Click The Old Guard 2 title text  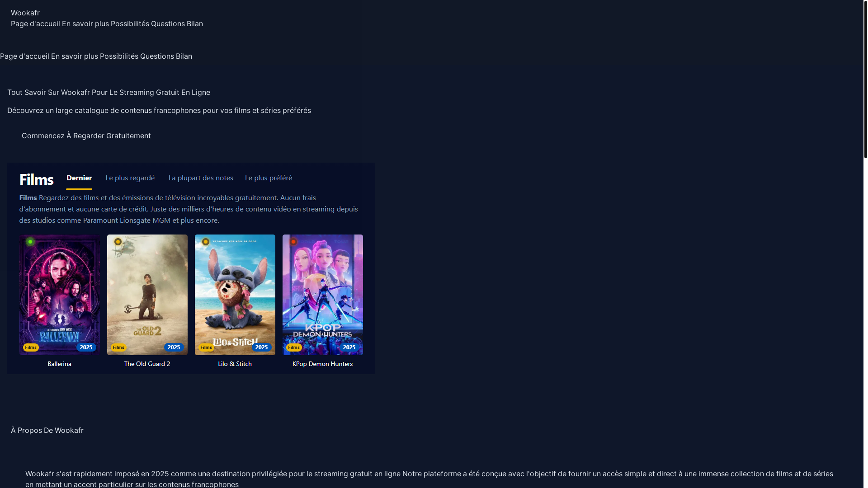tap(147, 364)
